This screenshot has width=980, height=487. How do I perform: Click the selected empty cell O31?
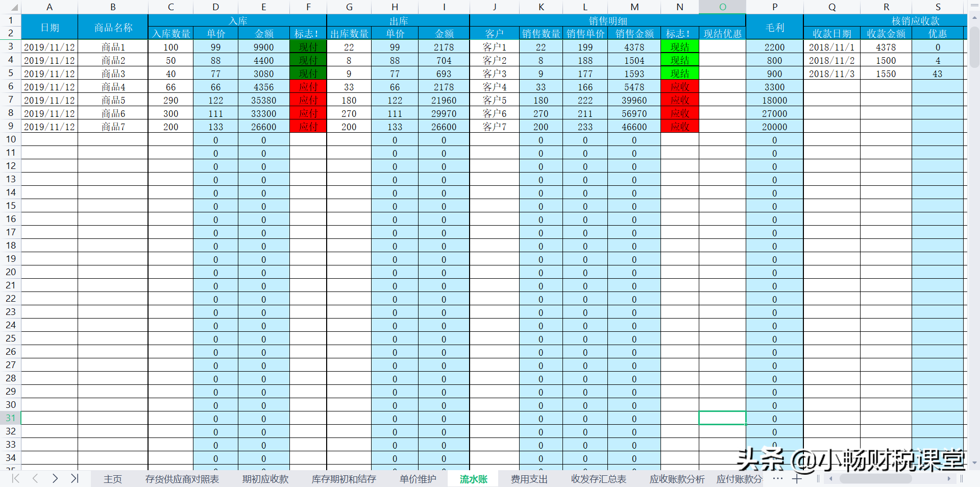click(x=722, y=418)
